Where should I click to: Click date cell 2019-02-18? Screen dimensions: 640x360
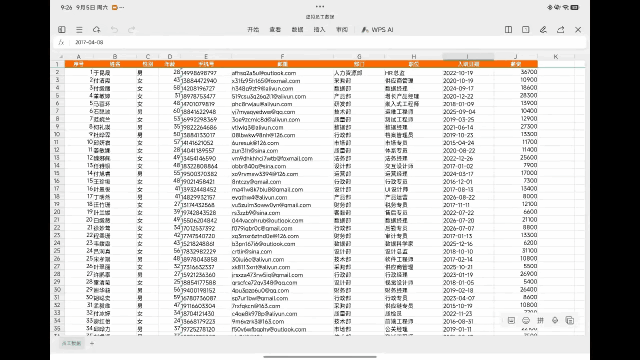coord(468,290)
